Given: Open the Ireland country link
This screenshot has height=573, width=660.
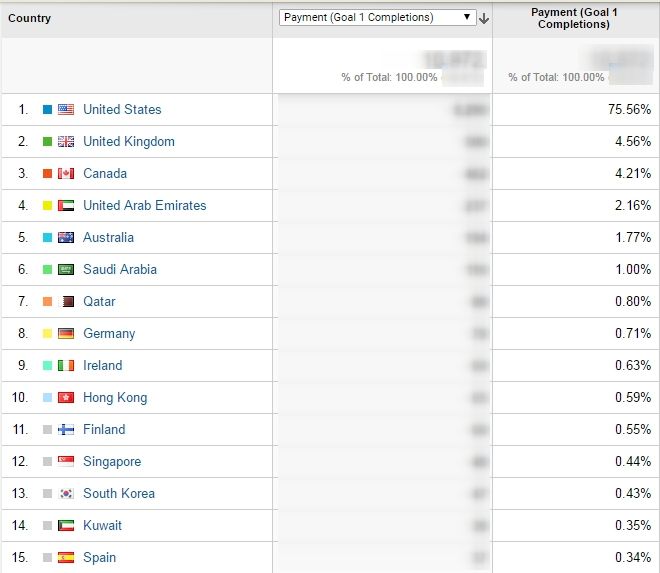Looking at the screenshot, I should tap(103, 365).
